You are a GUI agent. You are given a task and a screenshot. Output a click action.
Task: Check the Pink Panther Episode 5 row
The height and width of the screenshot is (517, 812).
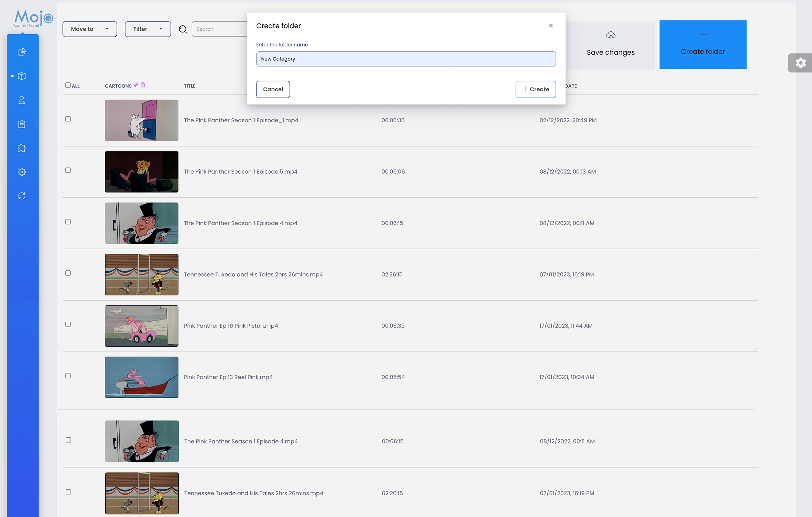68,170
